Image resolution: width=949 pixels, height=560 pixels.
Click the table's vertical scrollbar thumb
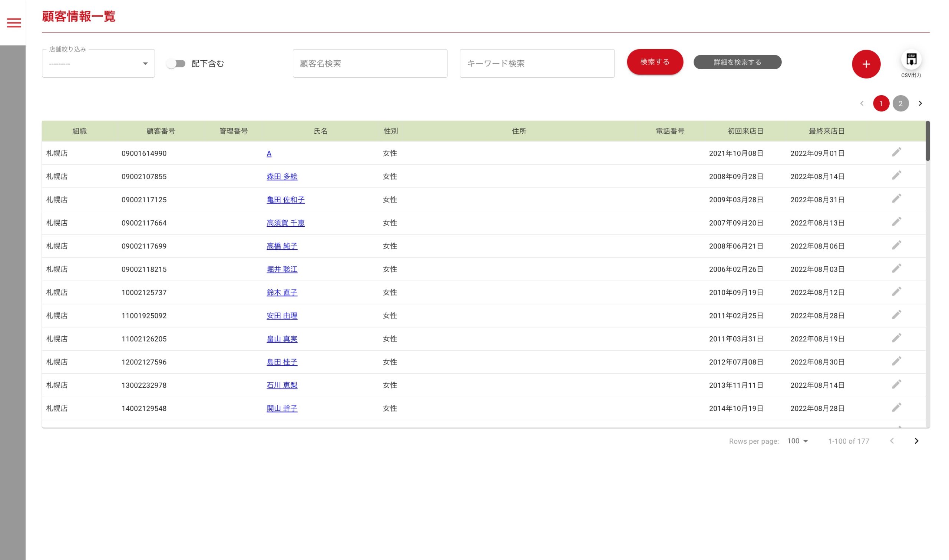[x=927, y=141]
